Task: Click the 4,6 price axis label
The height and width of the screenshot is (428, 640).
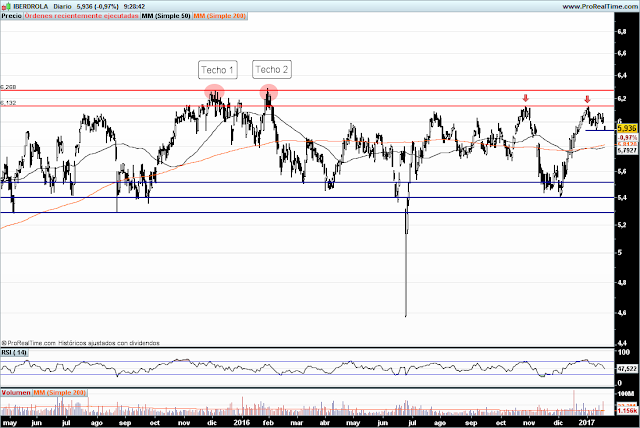Action: [x=622, y=313]
